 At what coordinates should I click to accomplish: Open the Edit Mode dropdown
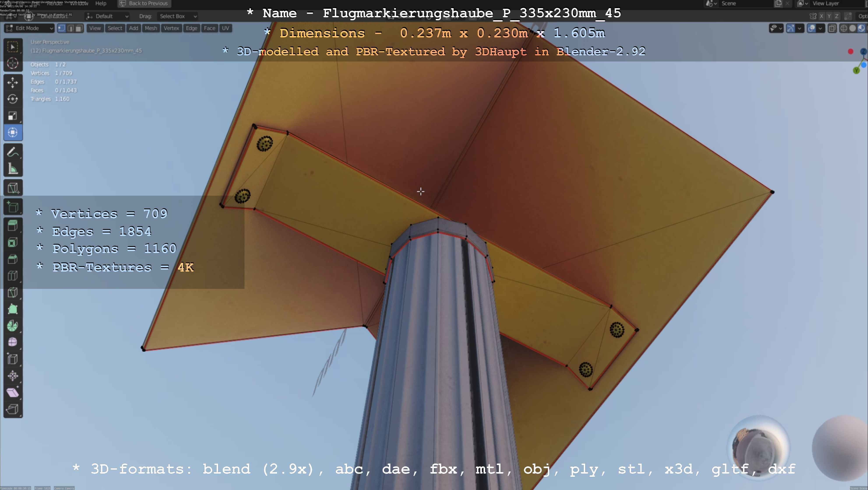coord(29,28)
